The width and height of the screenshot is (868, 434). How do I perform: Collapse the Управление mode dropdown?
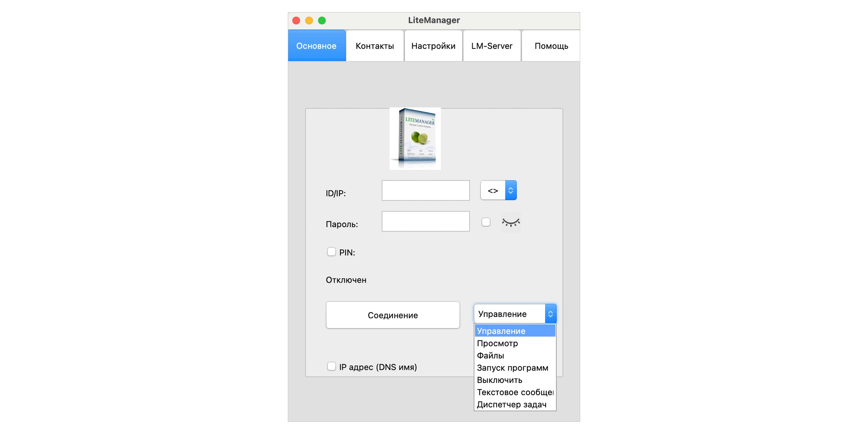[515, 314]
